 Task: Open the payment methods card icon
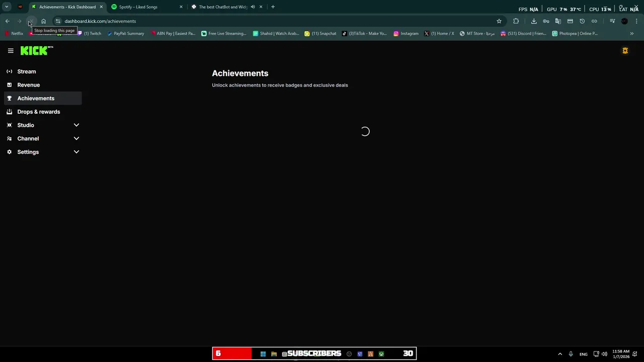(570, 21)
